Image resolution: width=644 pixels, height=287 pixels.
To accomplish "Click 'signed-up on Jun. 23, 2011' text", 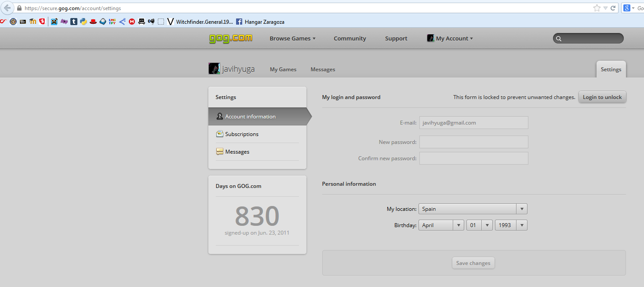I will click(257, 232).
